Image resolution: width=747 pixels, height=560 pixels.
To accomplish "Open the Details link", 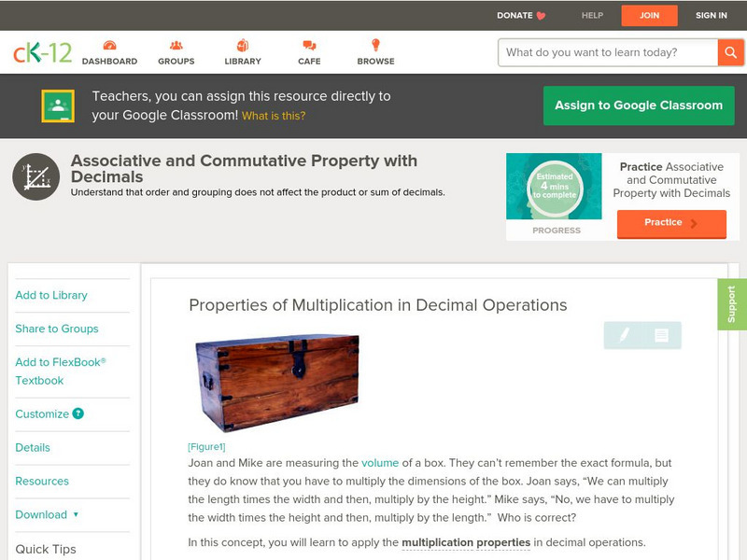I will [33, 448].
